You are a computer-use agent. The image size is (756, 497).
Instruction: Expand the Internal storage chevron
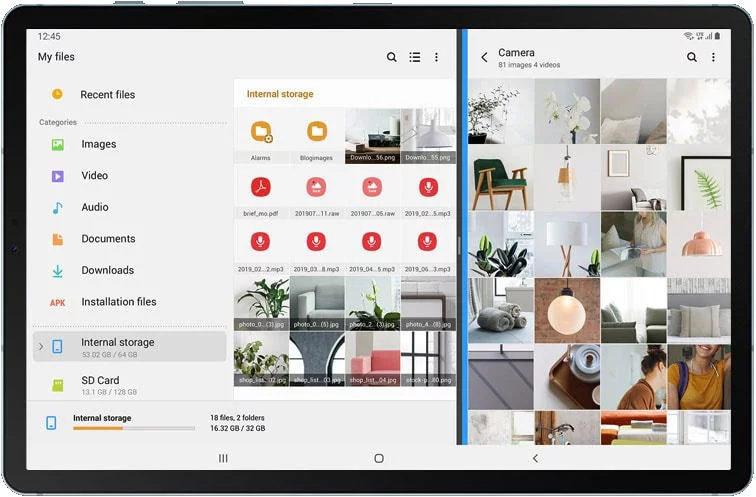click(x=41, y=347)
